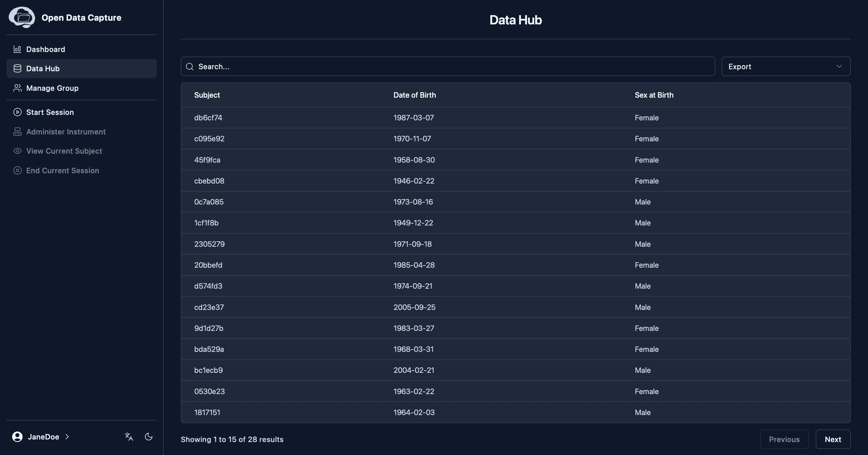Toggle dark mode with the moon icon

click(x=149, y=436)
